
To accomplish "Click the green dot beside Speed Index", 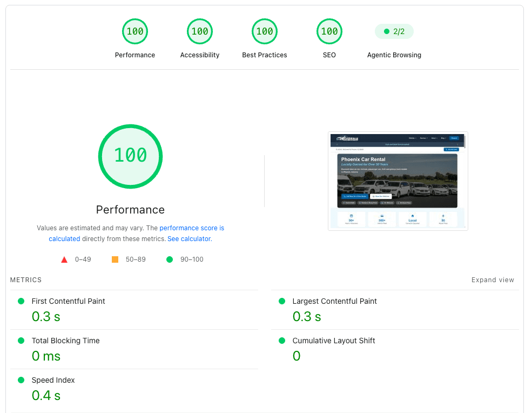I will (21, 379).
